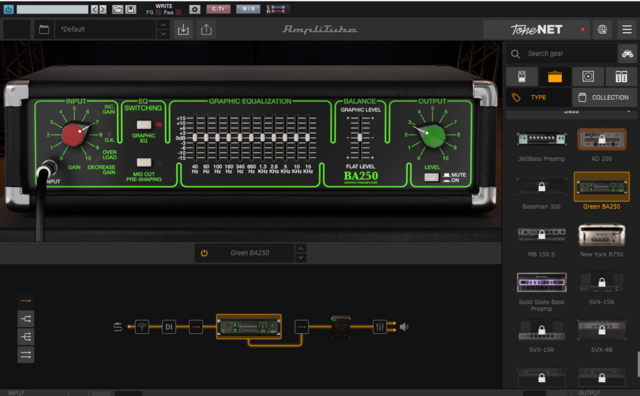
Task: Switch to the COLLECTION tab
Action: (x=604, y=98)
